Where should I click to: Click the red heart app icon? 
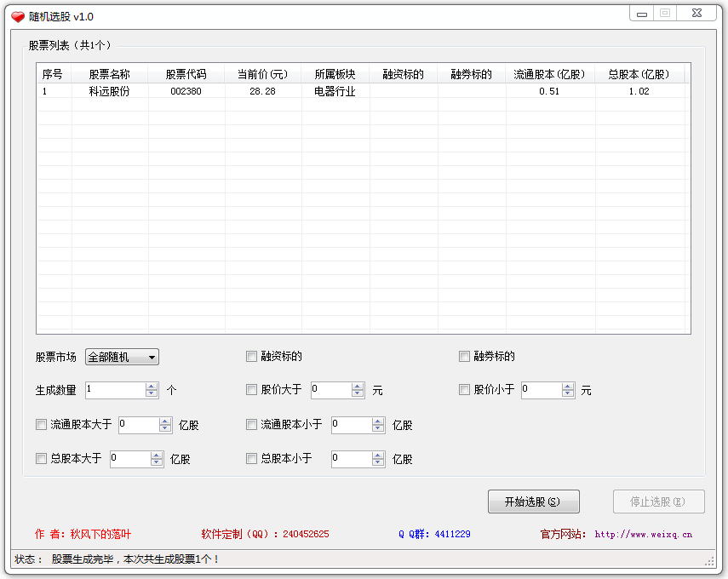click(17, 16)
